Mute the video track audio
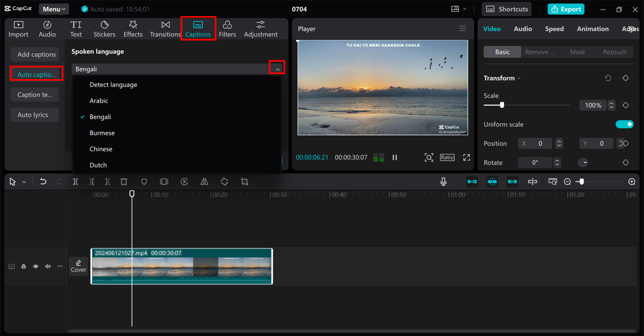644x336 pixels. 48,266
